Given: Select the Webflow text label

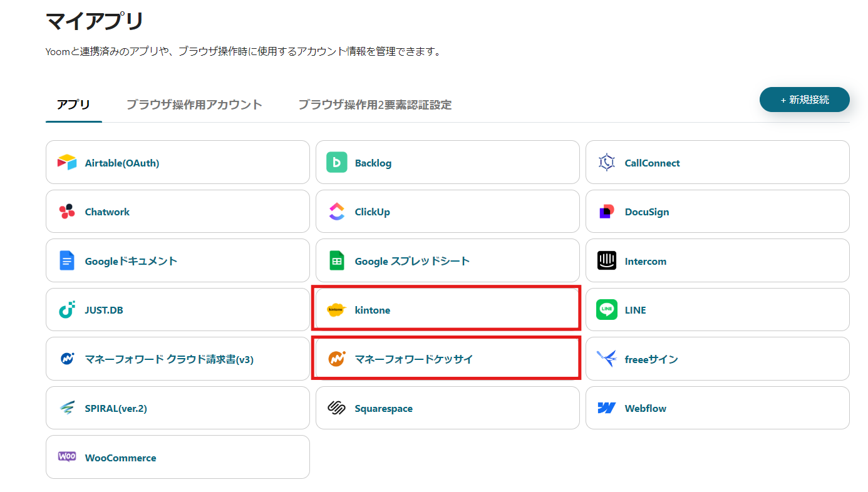Looking at the screenshot, I should click(646, 409).
